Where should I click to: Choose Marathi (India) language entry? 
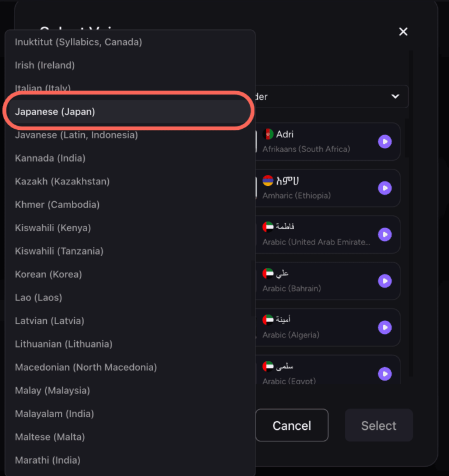[47, 460]
